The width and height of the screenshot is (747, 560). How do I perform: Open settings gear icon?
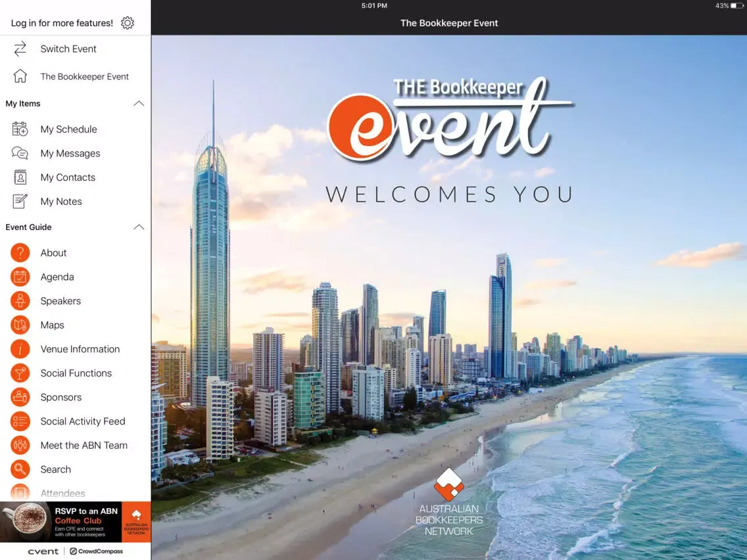127,23
